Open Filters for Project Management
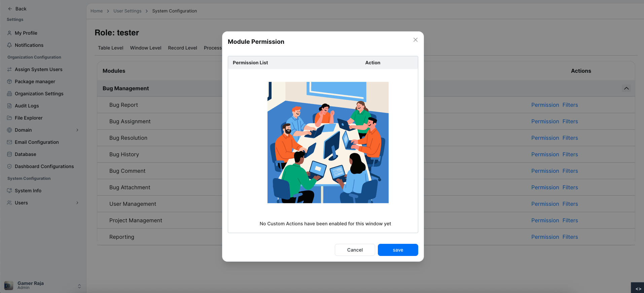The width and height of the screenshot is (644, 293). pyautogui.click(x=570, y=221)
